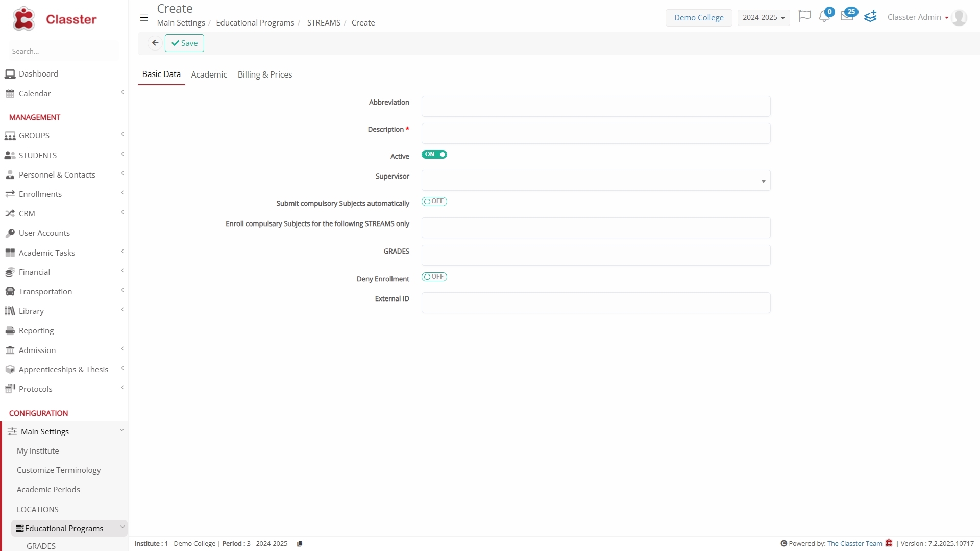Click the Enrollments arrows icon
This screenshot has height=551, width=980.
click(x=10, y=194)
